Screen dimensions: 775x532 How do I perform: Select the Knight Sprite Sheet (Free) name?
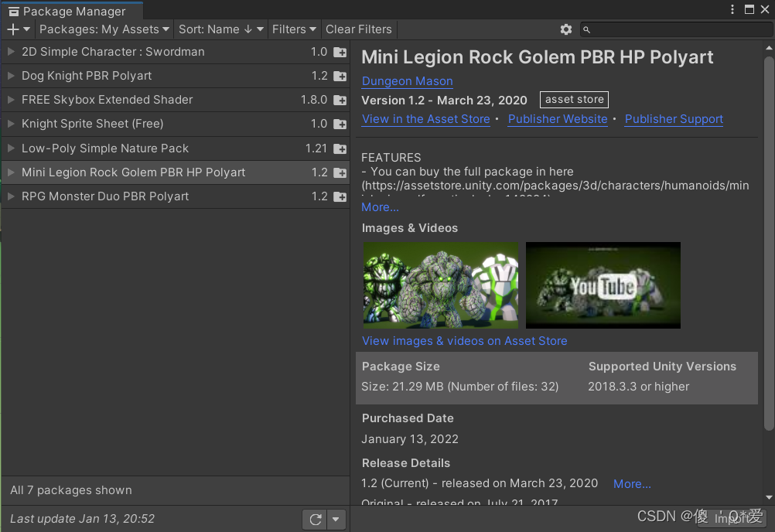[x=92, y=124]
